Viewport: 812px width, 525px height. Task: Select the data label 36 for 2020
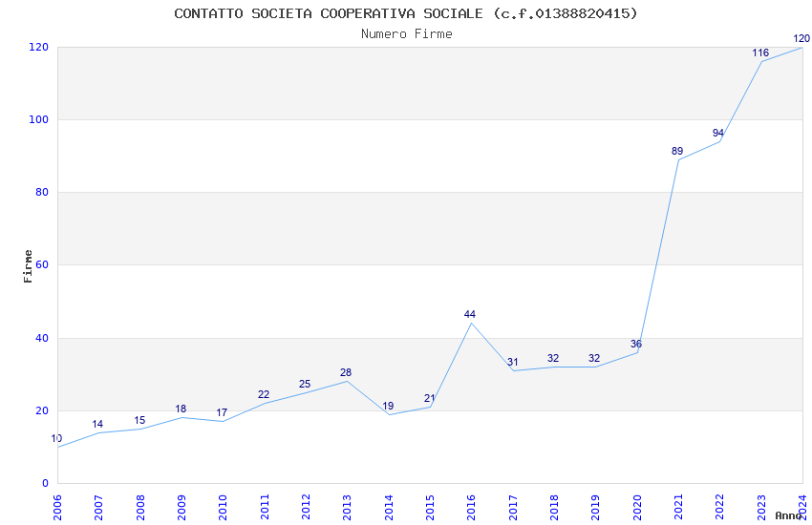(636, 344)
